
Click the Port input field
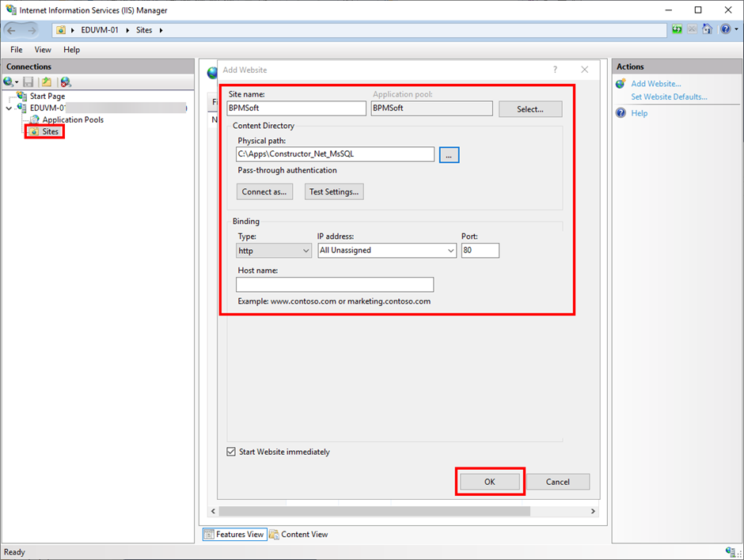pyautogui.click(x=480, y=251)
